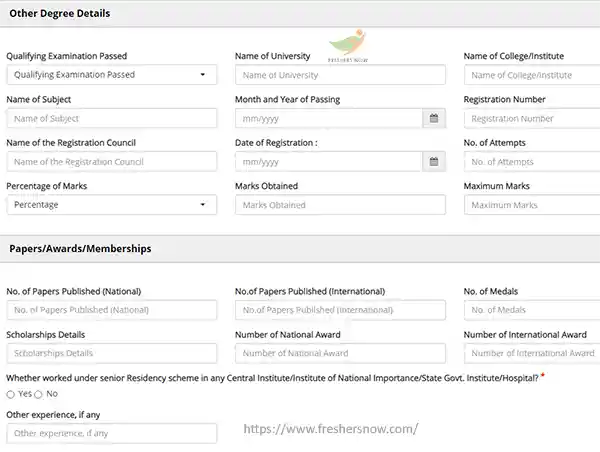
Task: Open calendar for Month and Year of Passing
Action: pyautogui.click(x=434, y=118)
